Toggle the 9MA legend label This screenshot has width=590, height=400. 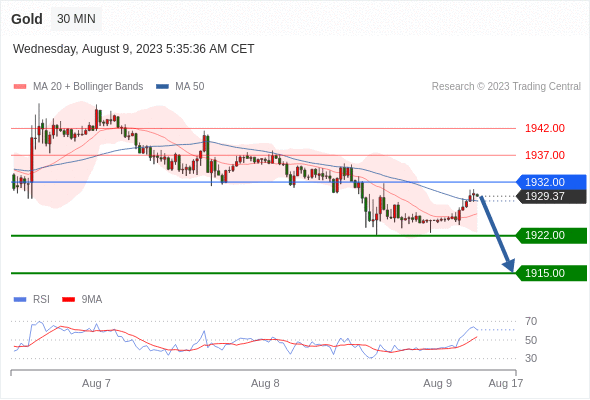[92, 300]
